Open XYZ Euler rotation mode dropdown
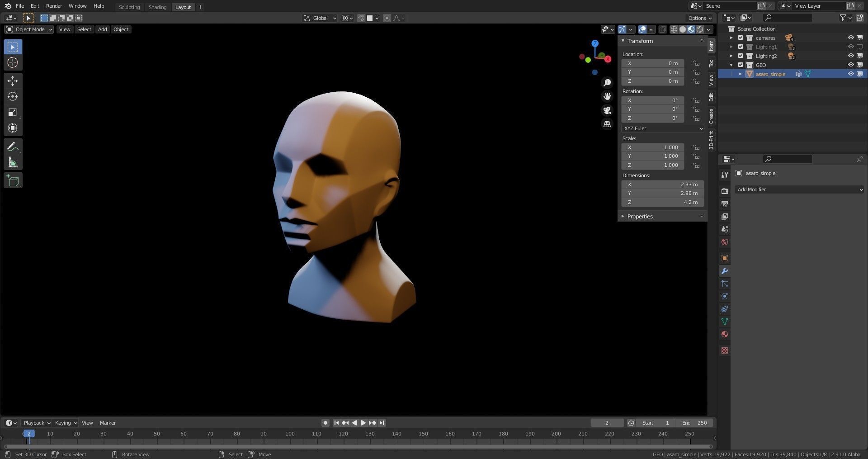 pyautogui.click(x=662, y=128)
